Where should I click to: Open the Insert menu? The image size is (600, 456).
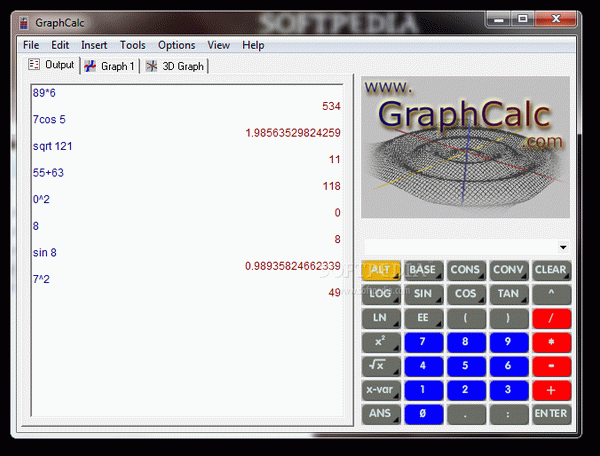coord(94,45)
